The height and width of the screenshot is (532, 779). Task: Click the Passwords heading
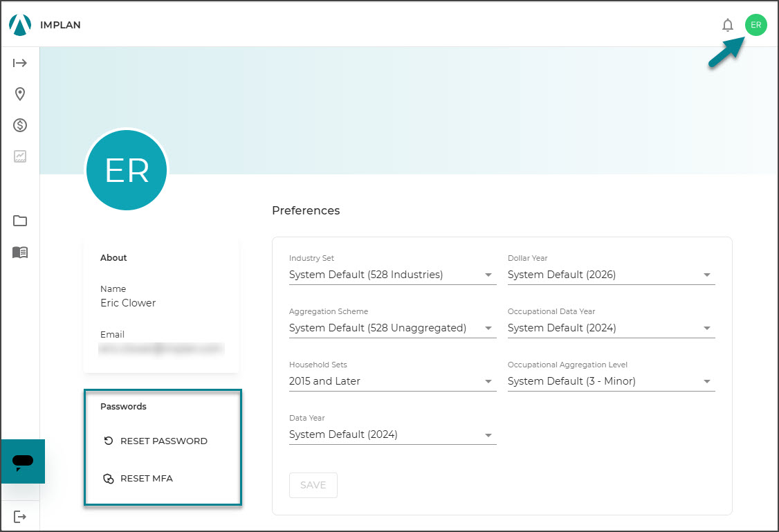123,406
